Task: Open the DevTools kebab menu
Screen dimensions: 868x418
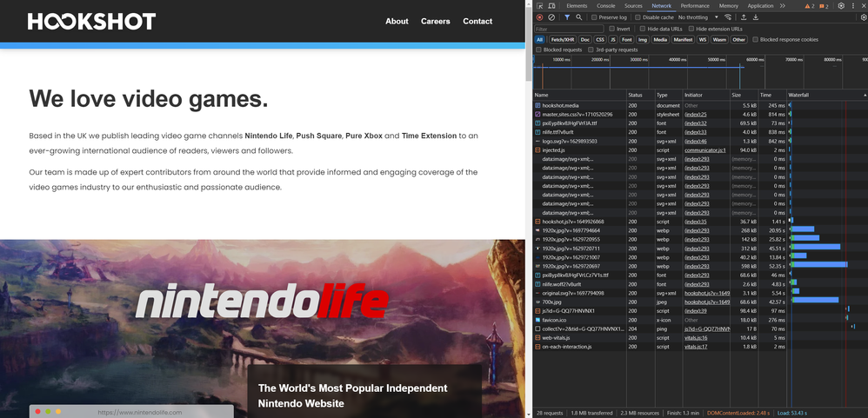Action: tap(853, 5)
